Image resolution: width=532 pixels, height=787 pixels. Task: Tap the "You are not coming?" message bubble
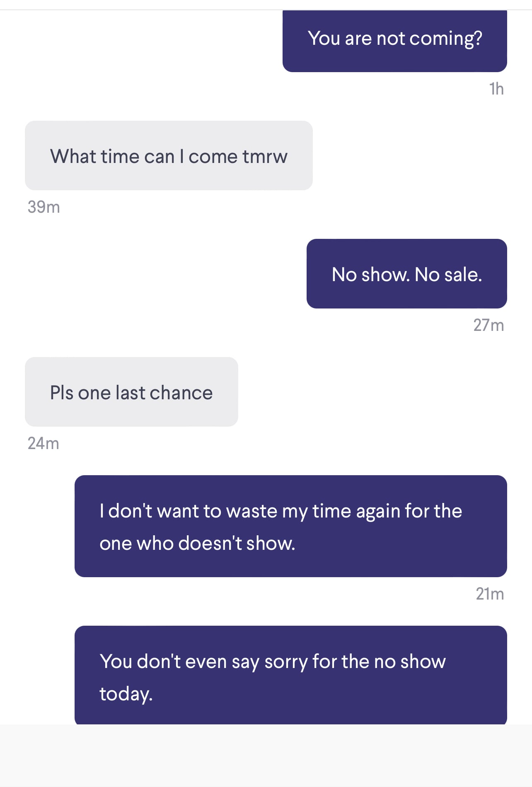click(394, 41)
